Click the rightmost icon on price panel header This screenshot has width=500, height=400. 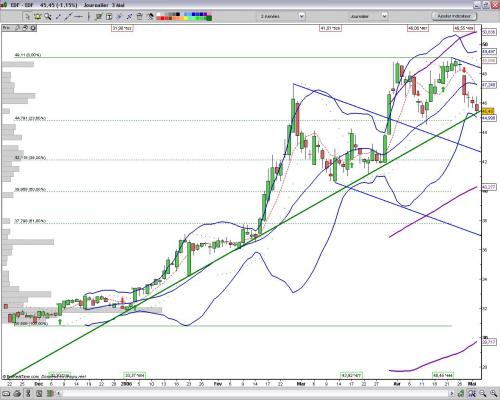33,28
